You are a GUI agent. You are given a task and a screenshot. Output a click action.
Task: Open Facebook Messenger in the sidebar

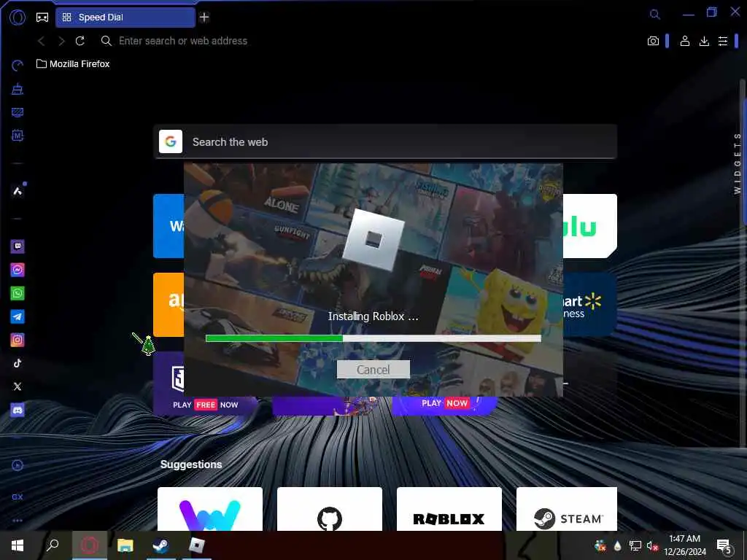pos(18,270)
